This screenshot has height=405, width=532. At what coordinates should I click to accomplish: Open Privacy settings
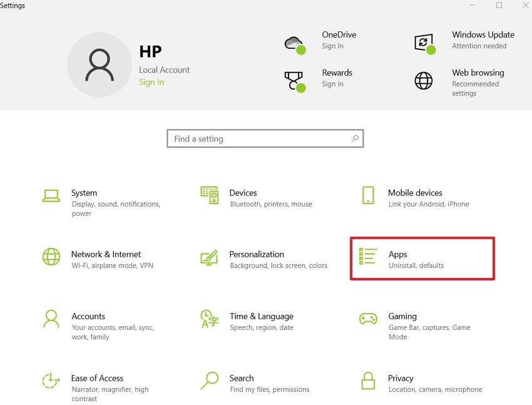pos(401,378)
